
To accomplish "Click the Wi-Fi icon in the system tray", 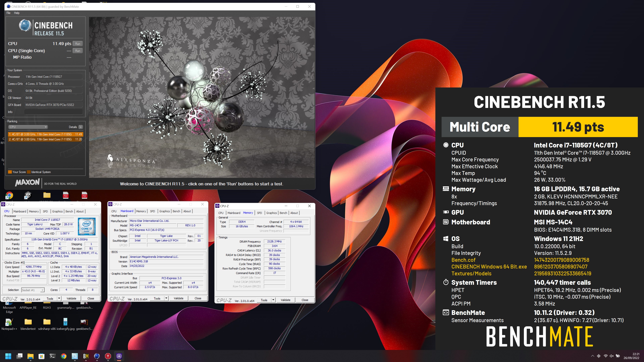I will tap(605, 356).
